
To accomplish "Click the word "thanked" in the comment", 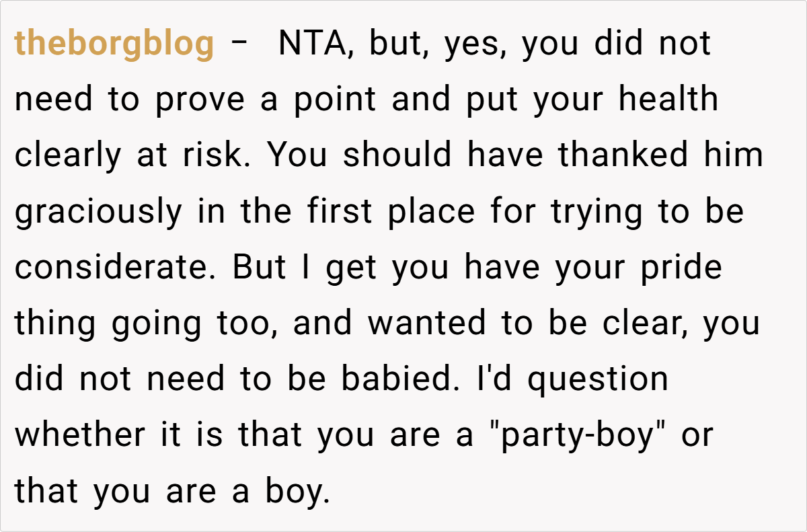I will 623,156.
